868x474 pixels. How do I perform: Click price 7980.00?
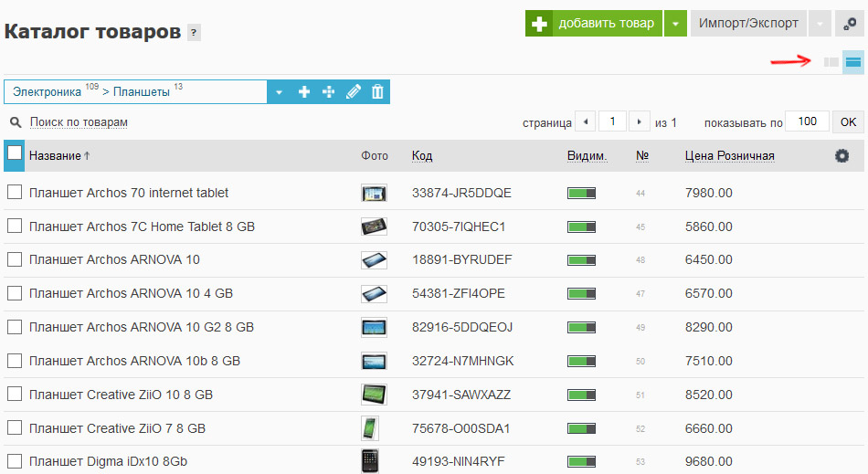tap(709, 193)
